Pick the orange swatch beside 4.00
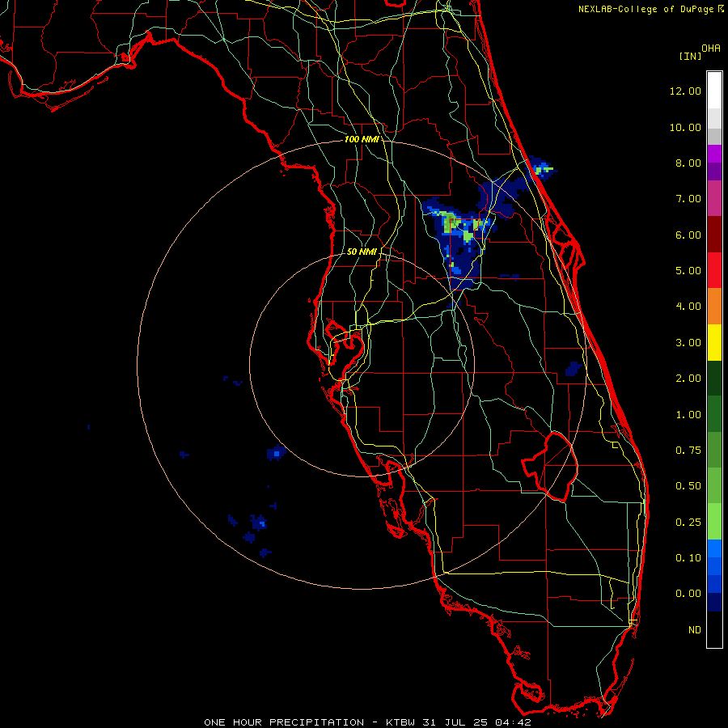Viewport: 728px width, 728px height. click(x=714, y=307)
